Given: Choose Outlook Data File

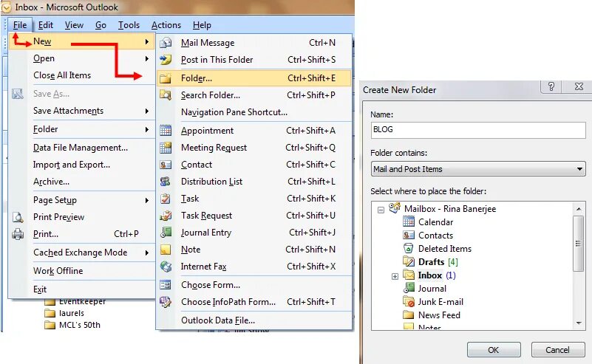Looking at the screenshot, I should [x=218, y=320].
